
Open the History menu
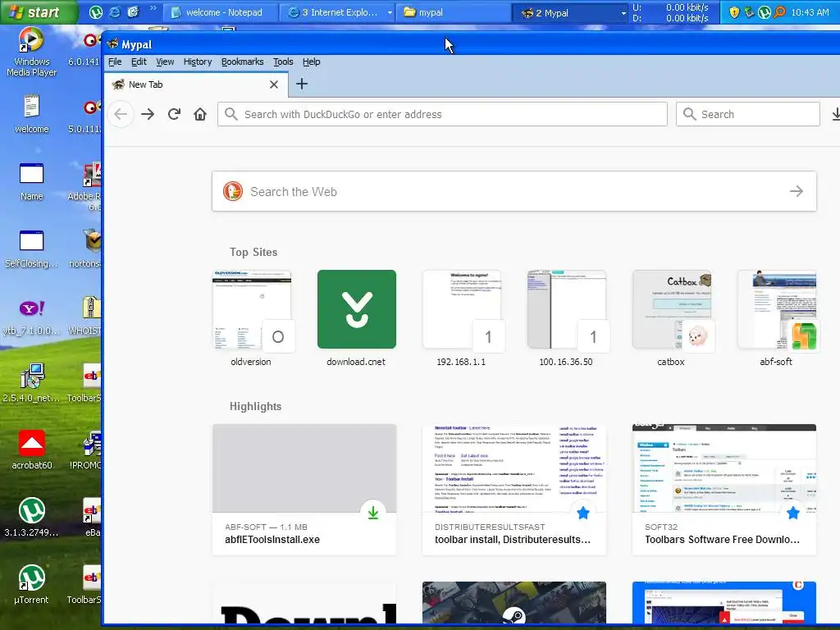(x=198, y=62)
